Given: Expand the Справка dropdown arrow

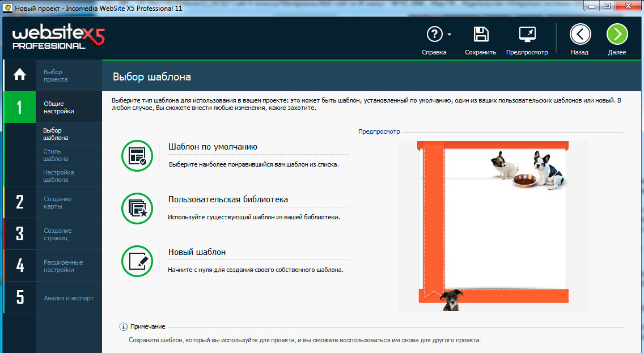Looking at the screenshot, I should click(450, 35).
